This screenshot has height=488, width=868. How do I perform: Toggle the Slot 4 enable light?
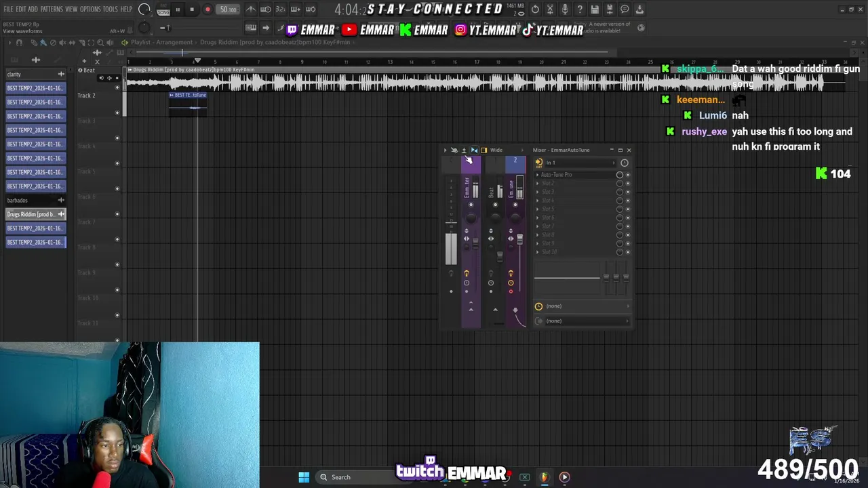pyautogui.click(x=627, y=201)
